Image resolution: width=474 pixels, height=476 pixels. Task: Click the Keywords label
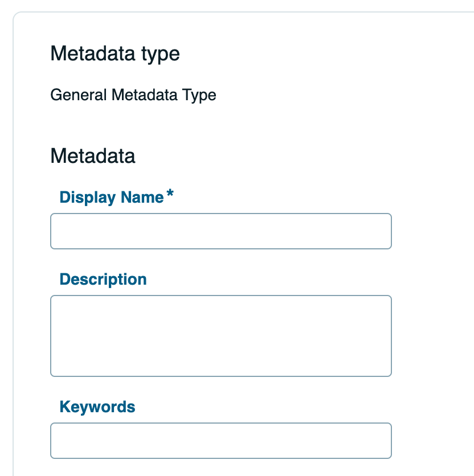click(98, 407)
